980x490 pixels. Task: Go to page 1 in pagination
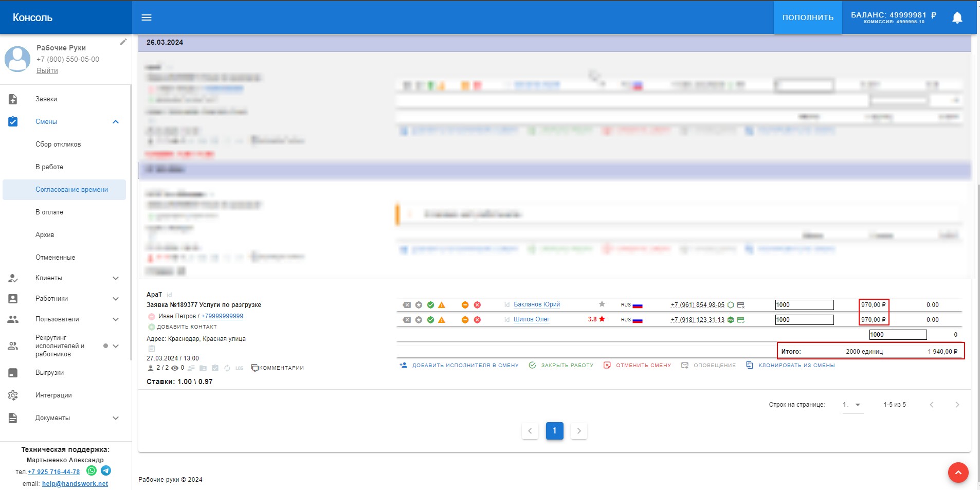point(554,431)
